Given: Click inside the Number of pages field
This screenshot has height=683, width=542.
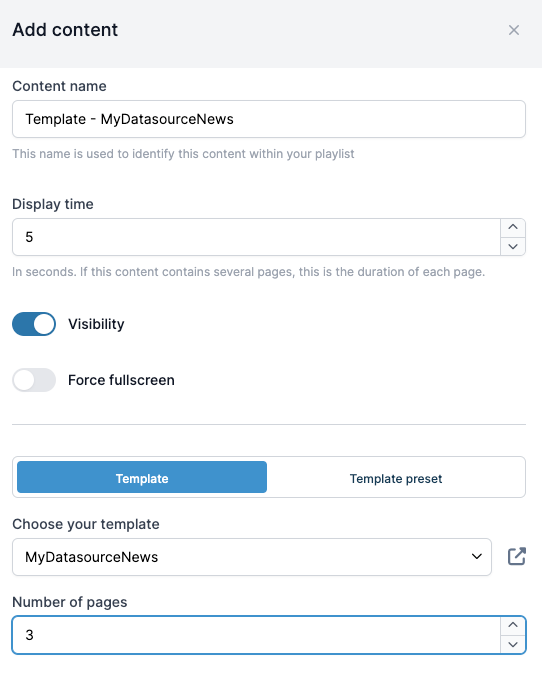Looking at the screenshot, I should [x=256, y=635].
